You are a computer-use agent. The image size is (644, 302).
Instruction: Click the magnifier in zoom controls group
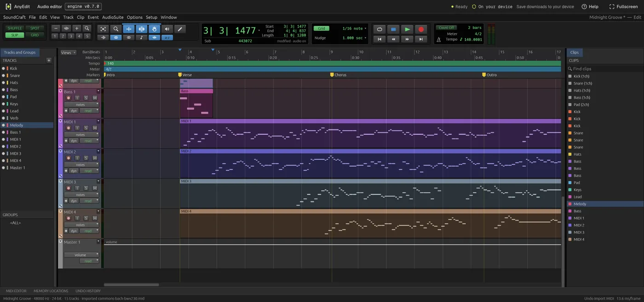click(87, 29)
